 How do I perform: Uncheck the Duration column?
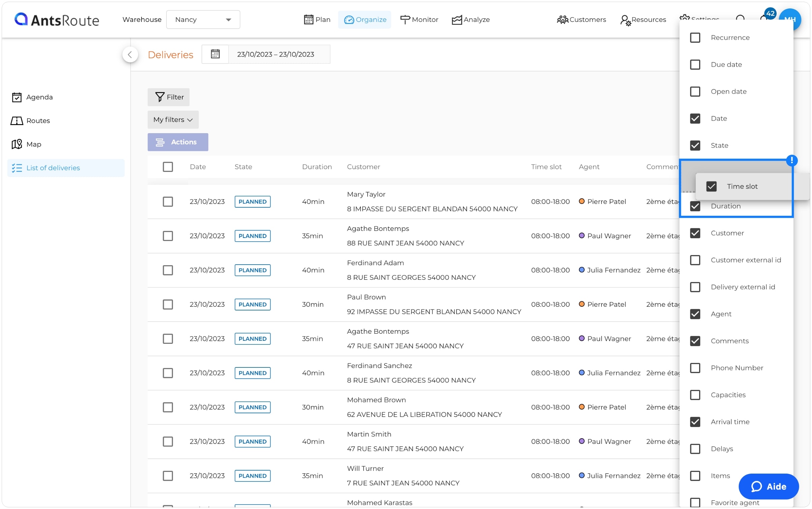coord(695,206)
